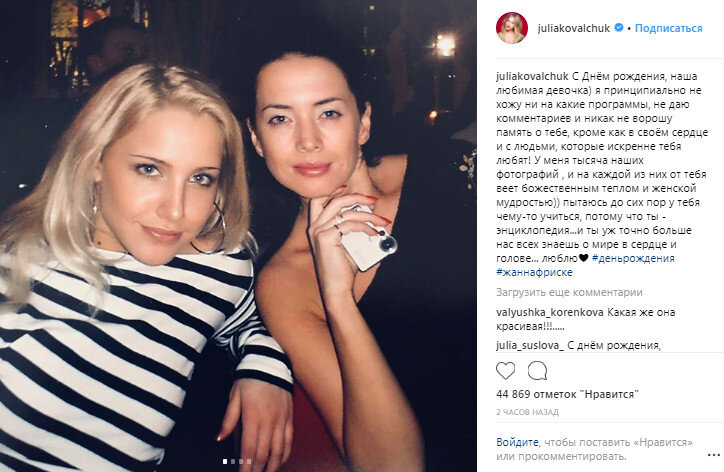Viewport: 724px width, 472px height.
Task: Open juliakovalchuk profile avatar picture
Action: 512,28
